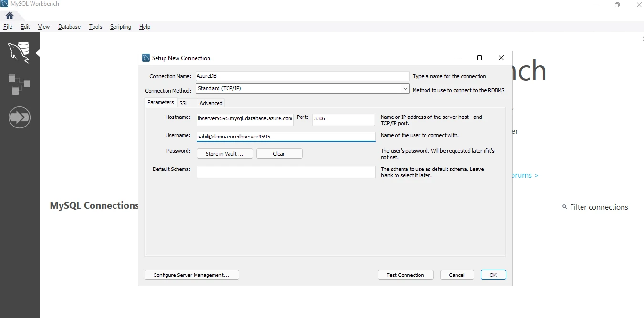
Task: Switch to the SSL tab
Action: (184, 103)
